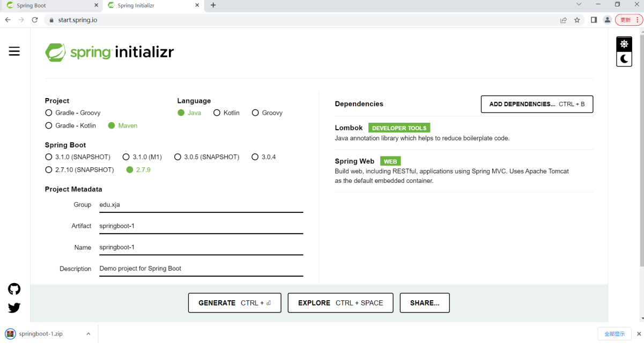The width and height of the screenshot is (644, 349).
Task: Select Gradle - Groovy project type
Action: point(73,113)
